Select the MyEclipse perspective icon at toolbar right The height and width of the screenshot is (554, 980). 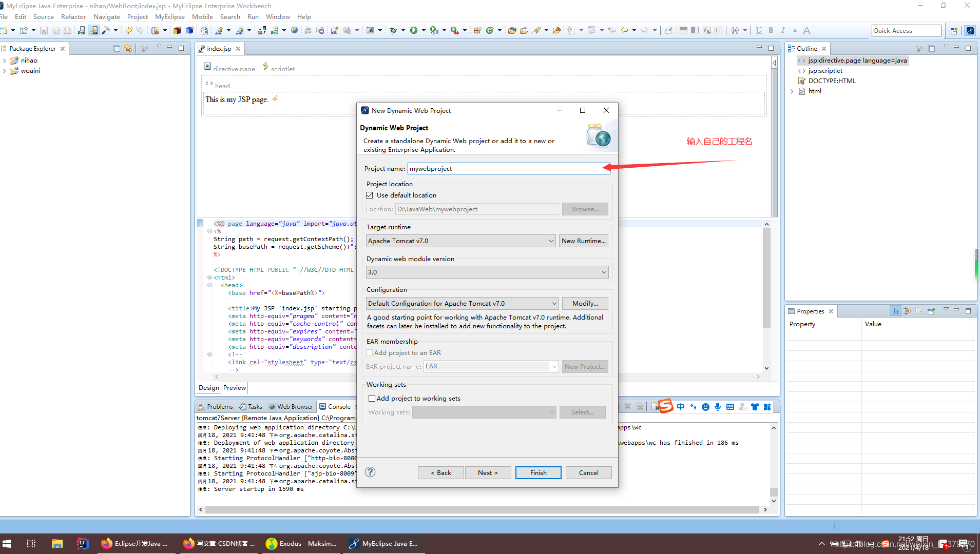970,30
